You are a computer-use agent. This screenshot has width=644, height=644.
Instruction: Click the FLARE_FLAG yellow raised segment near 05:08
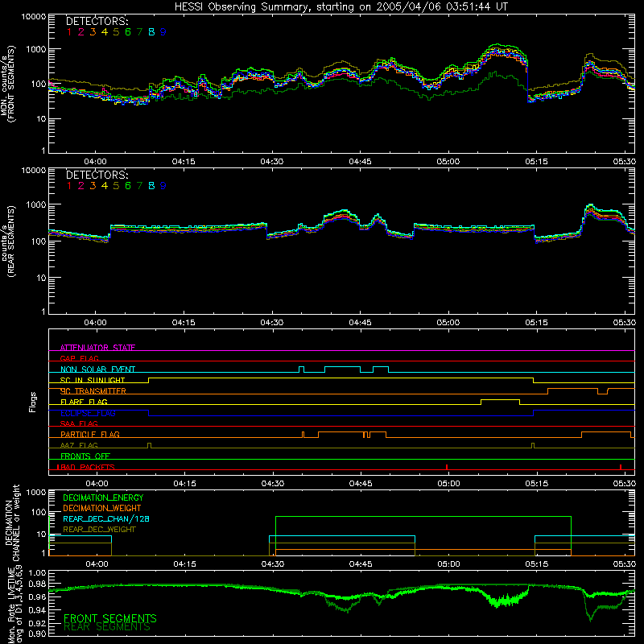(x=500, y=402)
